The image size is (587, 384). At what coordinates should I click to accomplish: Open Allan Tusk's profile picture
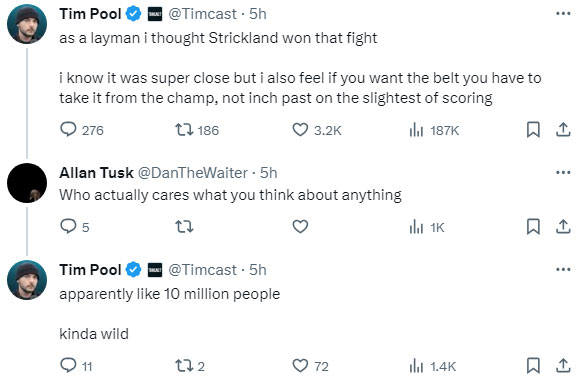pos(27,183)
